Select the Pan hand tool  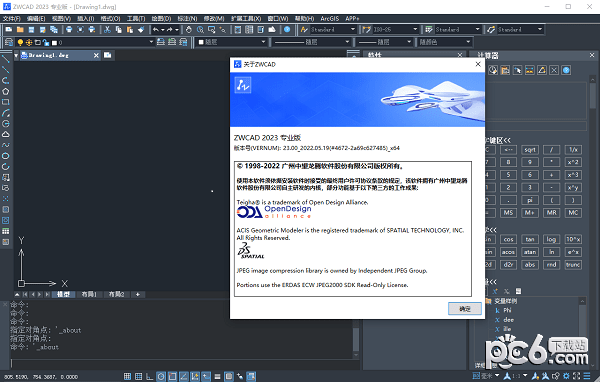(189, 29)
